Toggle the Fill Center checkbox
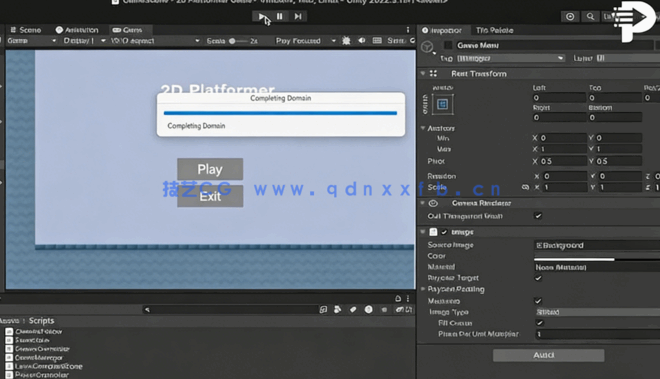This screenshot has height=379, width=660. click(x=540, y=323)
